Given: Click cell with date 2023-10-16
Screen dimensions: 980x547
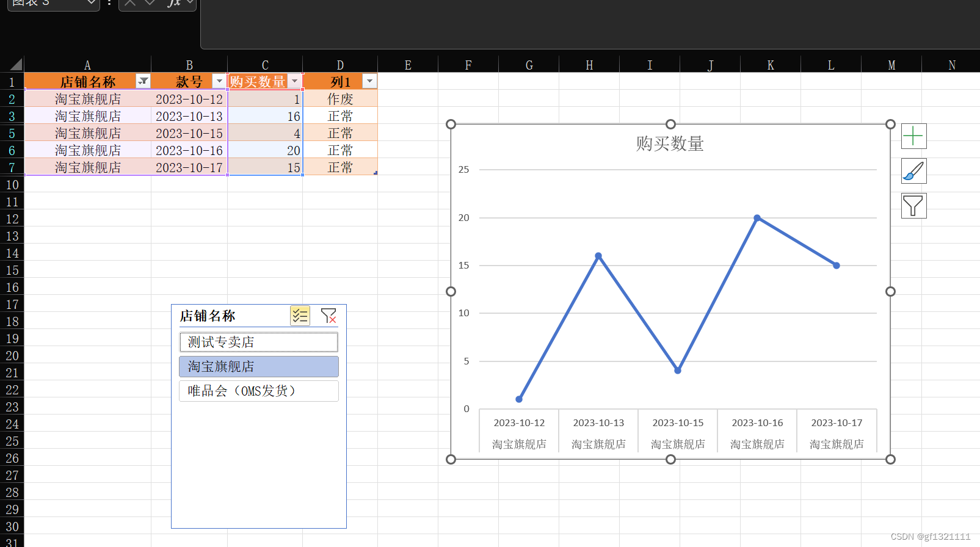Looking at the screenshot, I should [189, 150].
